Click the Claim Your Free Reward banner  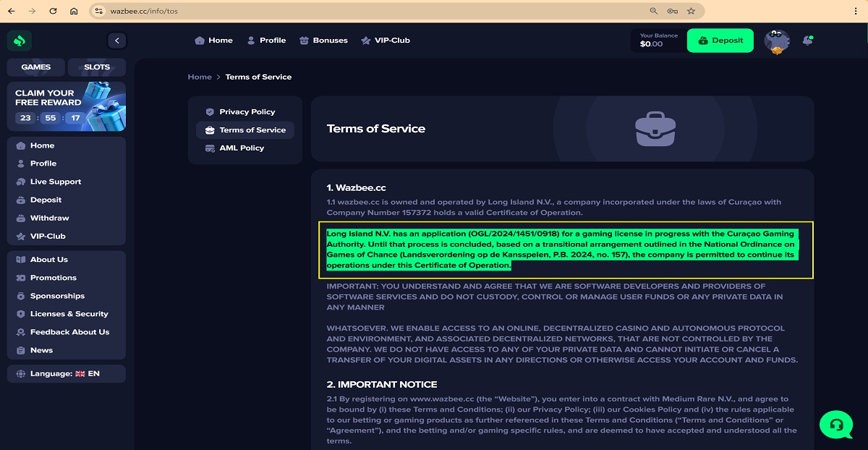click(x=66, y=106)
